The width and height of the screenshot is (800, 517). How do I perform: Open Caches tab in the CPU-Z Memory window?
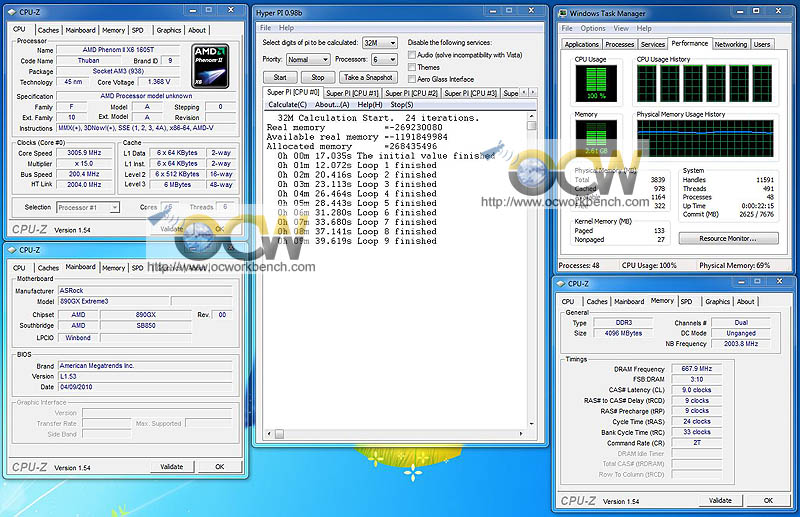coord(597,302)
